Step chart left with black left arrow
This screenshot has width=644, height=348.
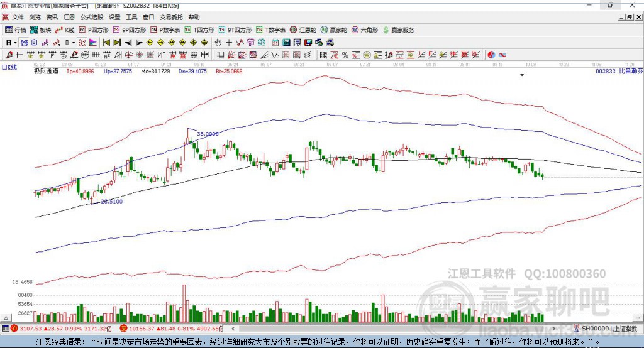click(128, 43)
